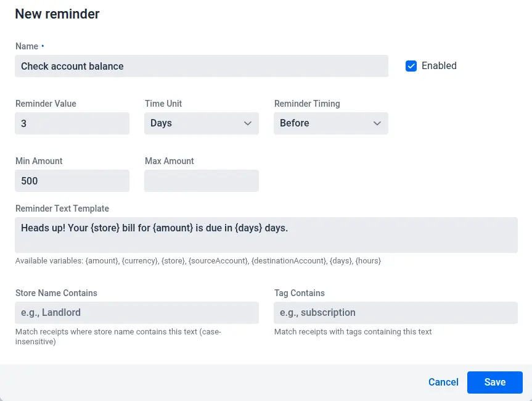
Task: Click into the Reminder Text Template box
Action: point(266,234)
